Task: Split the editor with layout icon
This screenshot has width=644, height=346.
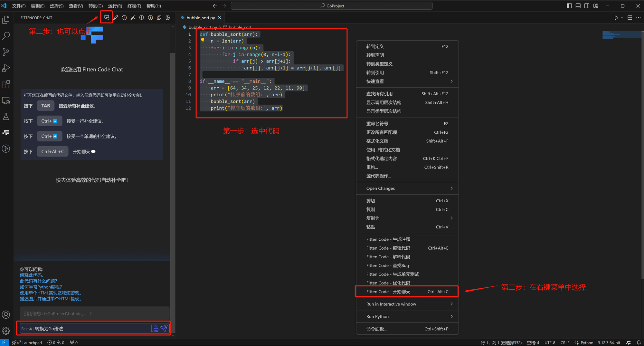Action: pyautogui.click(x=630, y=18)
